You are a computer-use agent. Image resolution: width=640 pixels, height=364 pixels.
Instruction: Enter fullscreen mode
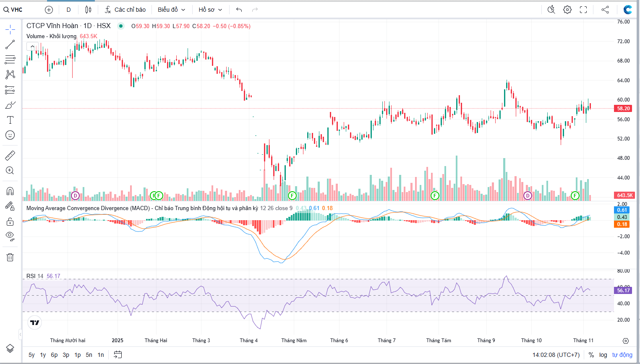[583, 10]
